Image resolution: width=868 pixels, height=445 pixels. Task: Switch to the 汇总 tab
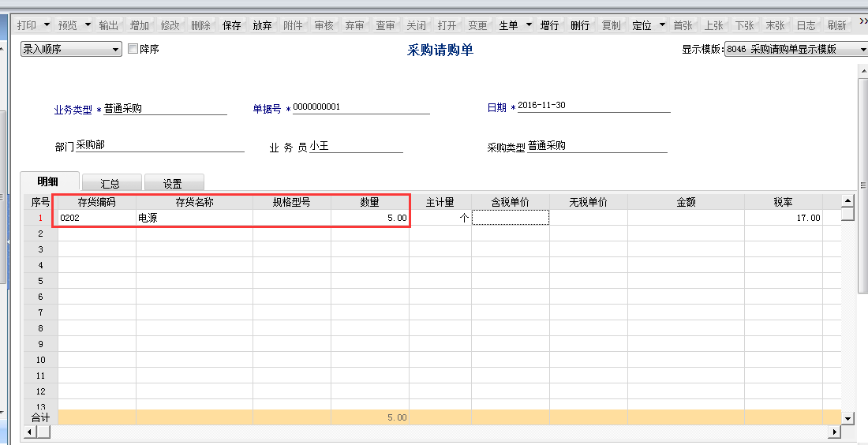(x=111, y=183)
